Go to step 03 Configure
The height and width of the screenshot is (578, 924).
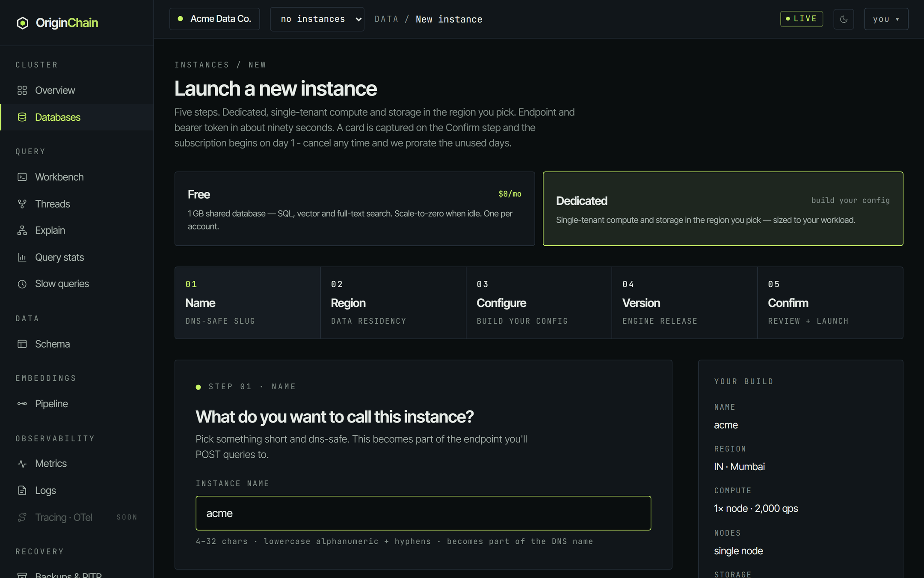[539, 303]
